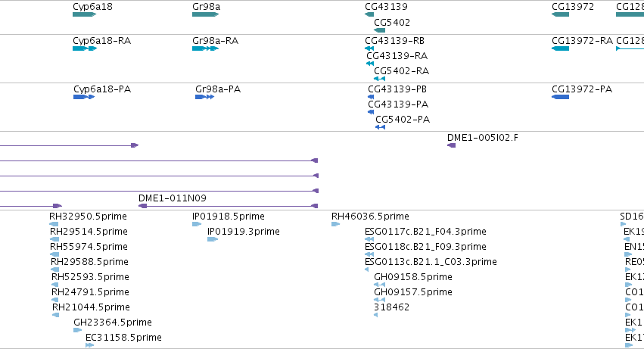Click the RH32950.5prime EST label
Screen dimensions: 644x349
88,217
